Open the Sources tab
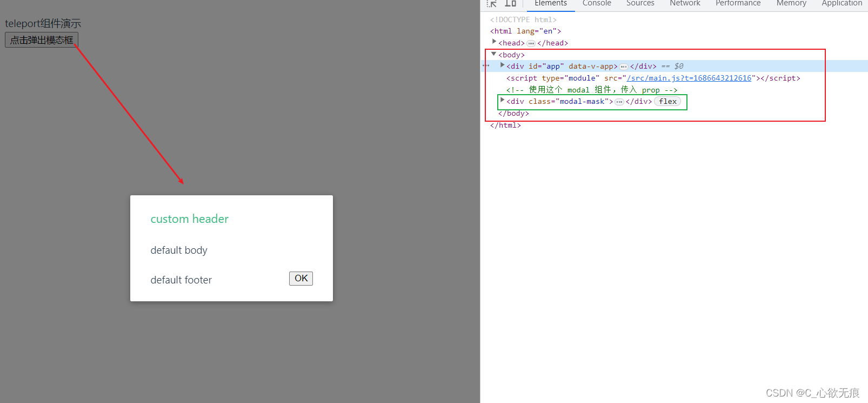The image size is (868, 403). pos(640,4)
